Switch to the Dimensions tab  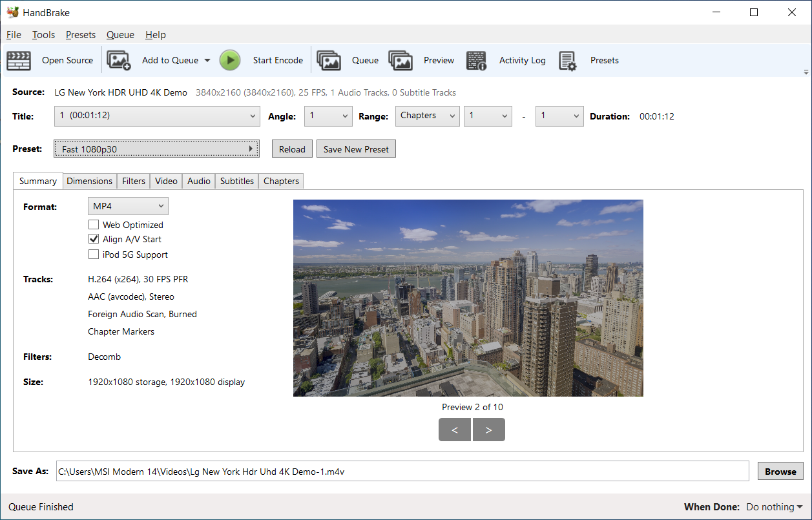click(89, 181)
